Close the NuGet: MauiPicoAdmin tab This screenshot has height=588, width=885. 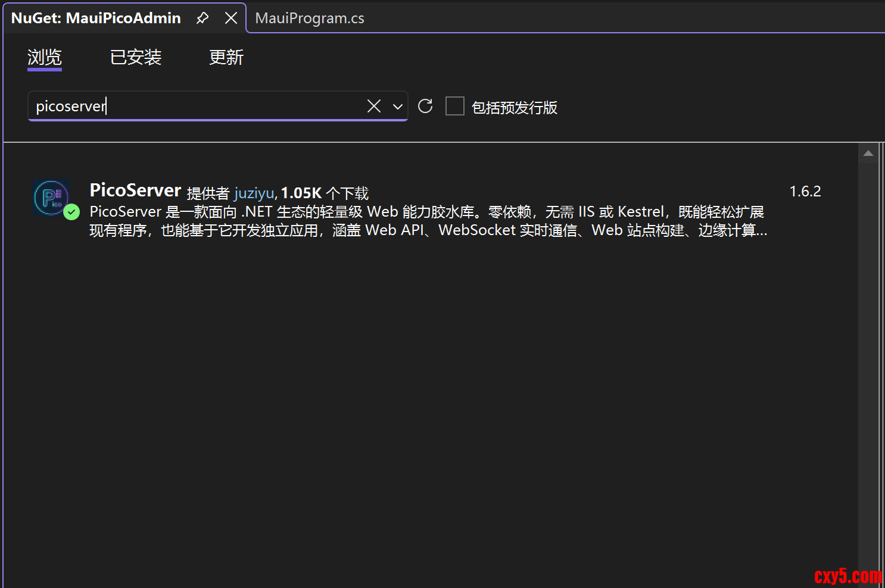(x=231, y=18)
